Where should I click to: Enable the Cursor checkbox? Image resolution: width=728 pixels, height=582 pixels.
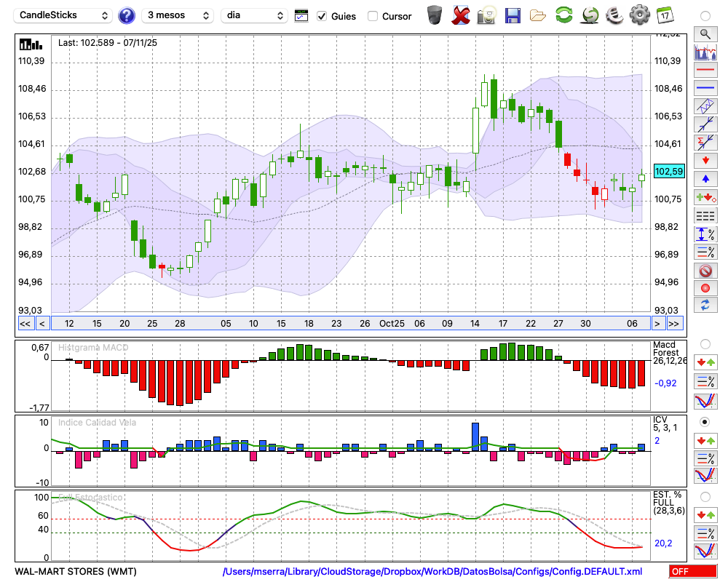373,16
